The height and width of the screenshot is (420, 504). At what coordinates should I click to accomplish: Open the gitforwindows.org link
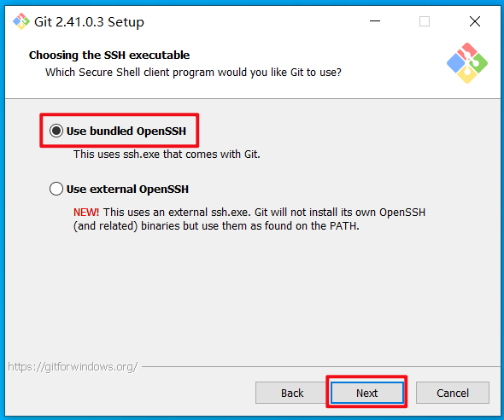pyautogui.click(x=73, y=367)
